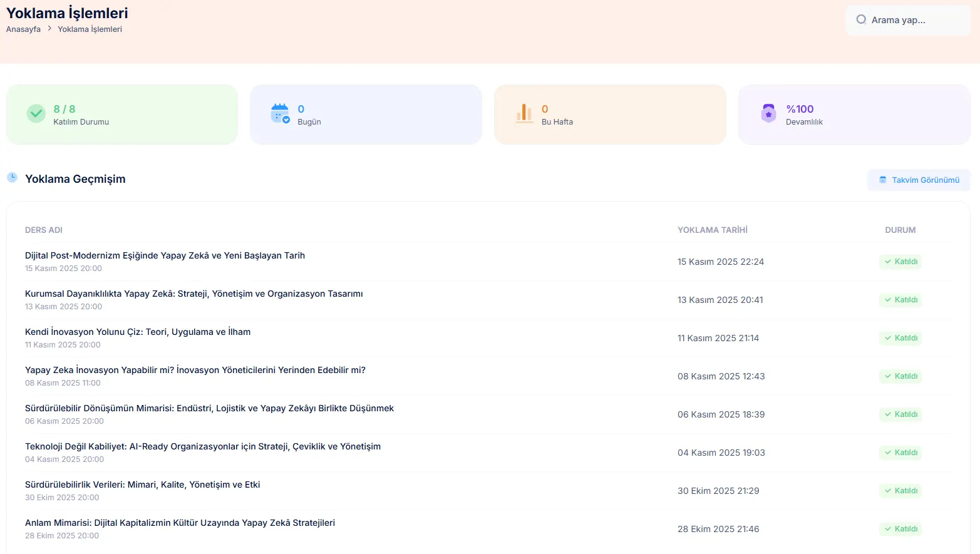Go to Anasayfa via breadcrumb
This screenshot has height=554, width=980.
(x=23, y=29)
